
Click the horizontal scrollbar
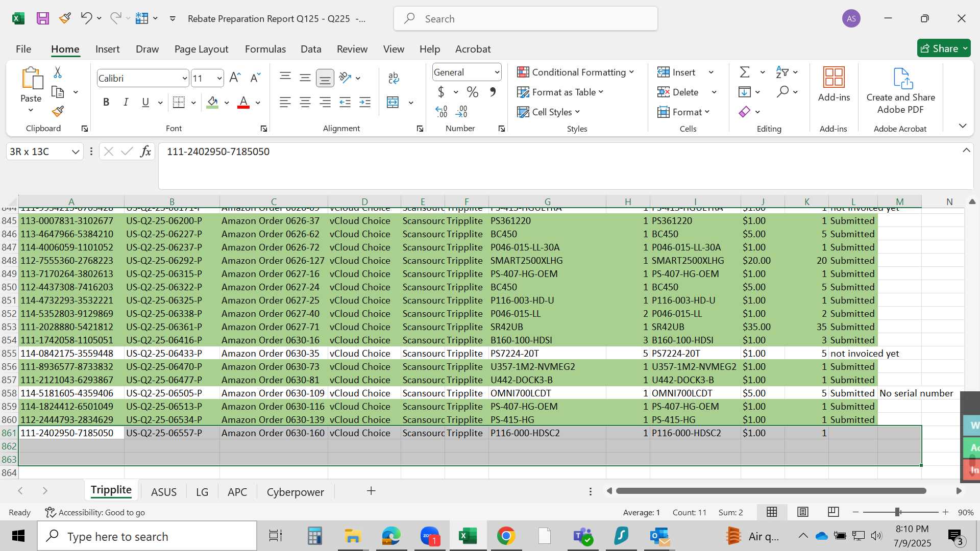coord(771,491)
